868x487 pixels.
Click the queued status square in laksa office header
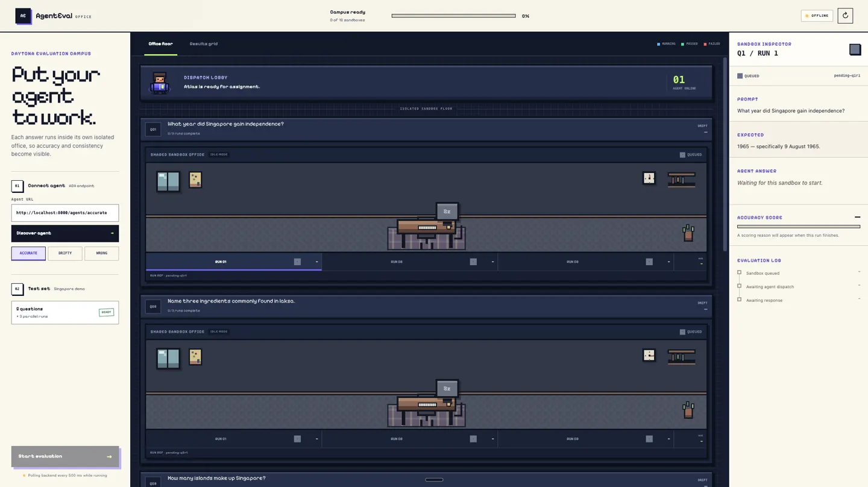point(682,332)
